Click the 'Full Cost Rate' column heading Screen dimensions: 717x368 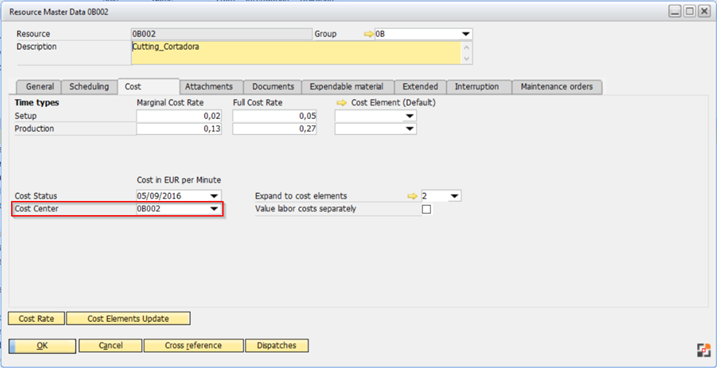point(257,103)
